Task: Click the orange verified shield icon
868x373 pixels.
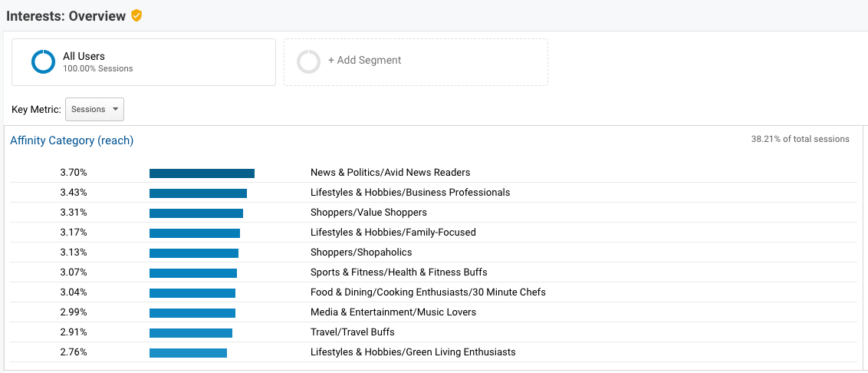Action: (x=136, y=15)
